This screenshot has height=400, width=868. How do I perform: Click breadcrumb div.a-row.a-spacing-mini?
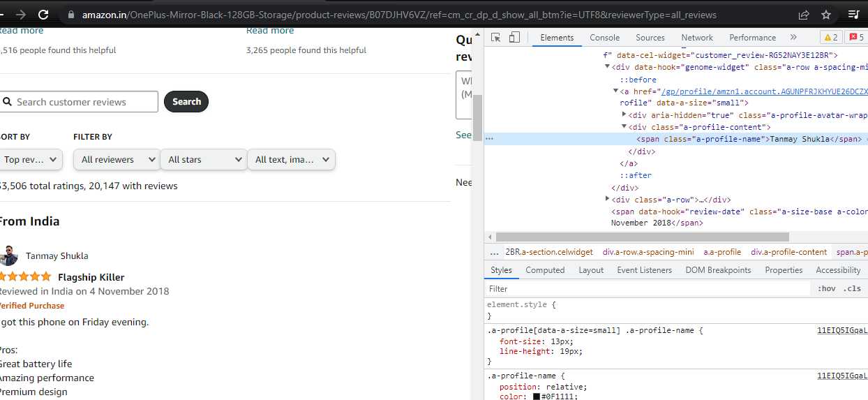[x=648, y=252]
